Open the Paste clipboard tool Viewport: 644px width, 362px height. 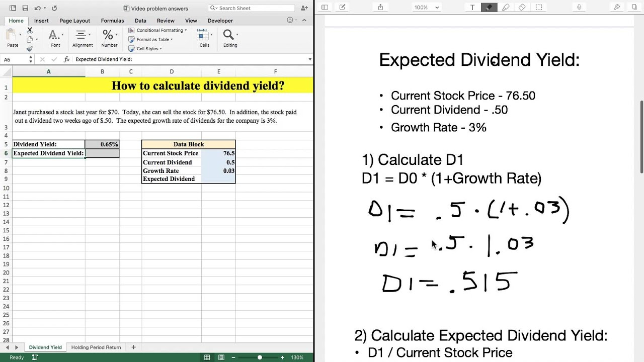pos(11,38)
